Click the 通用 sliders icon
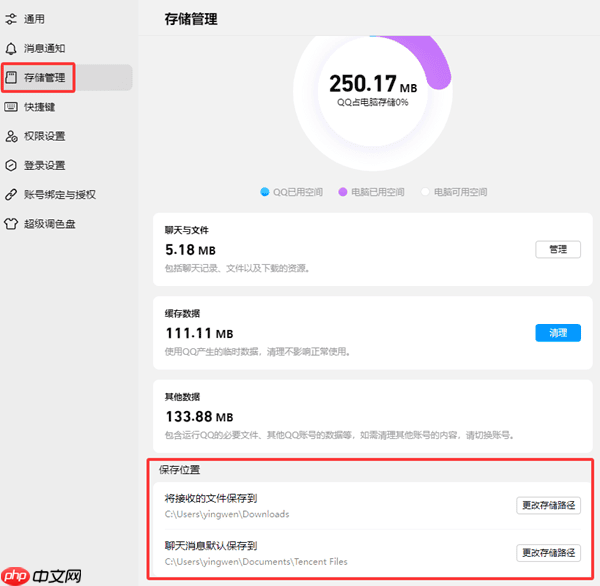600x586 pixels. [x=11, y=19]
